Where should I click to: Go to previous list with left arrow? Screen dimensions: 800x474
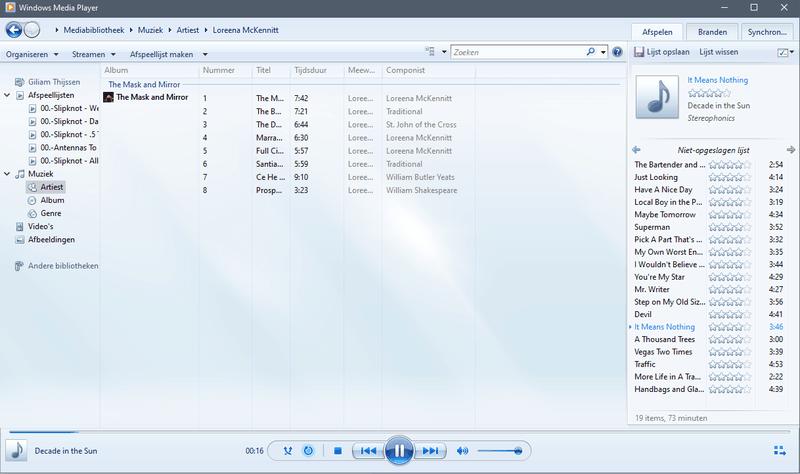(x=636, y=150)
